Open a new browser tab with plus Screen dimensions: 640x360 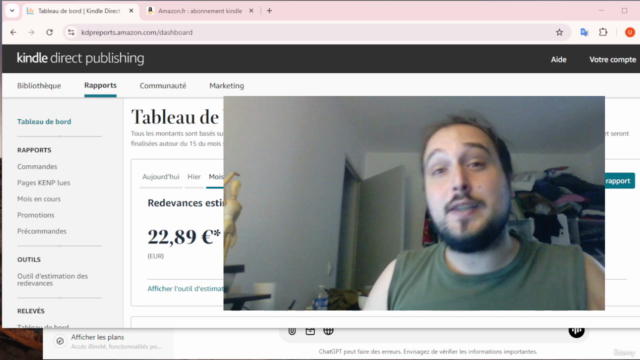[x=269, y=11]
